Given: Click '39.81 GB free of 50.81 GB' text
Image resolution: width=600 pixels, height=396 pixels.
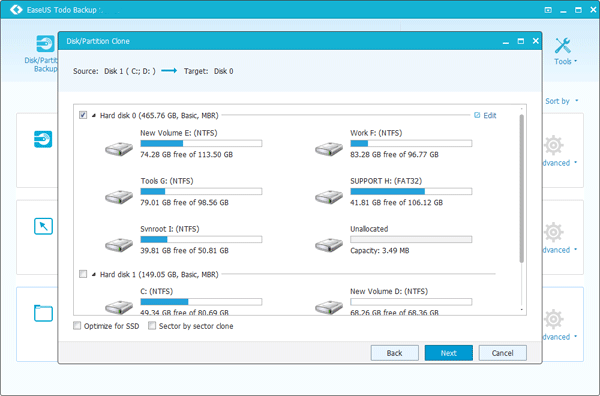Looking at the screenshot, I should pos(184,251).
